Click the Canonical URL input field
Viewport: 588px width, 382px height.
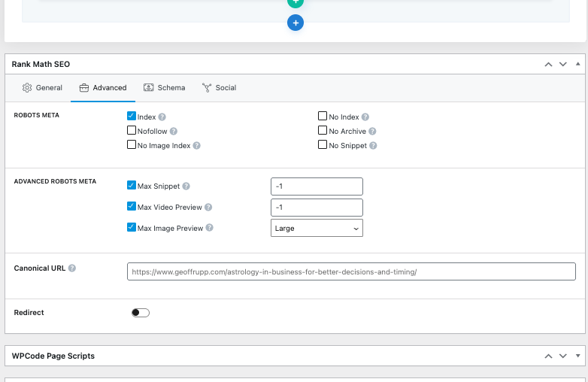(351, 271)
